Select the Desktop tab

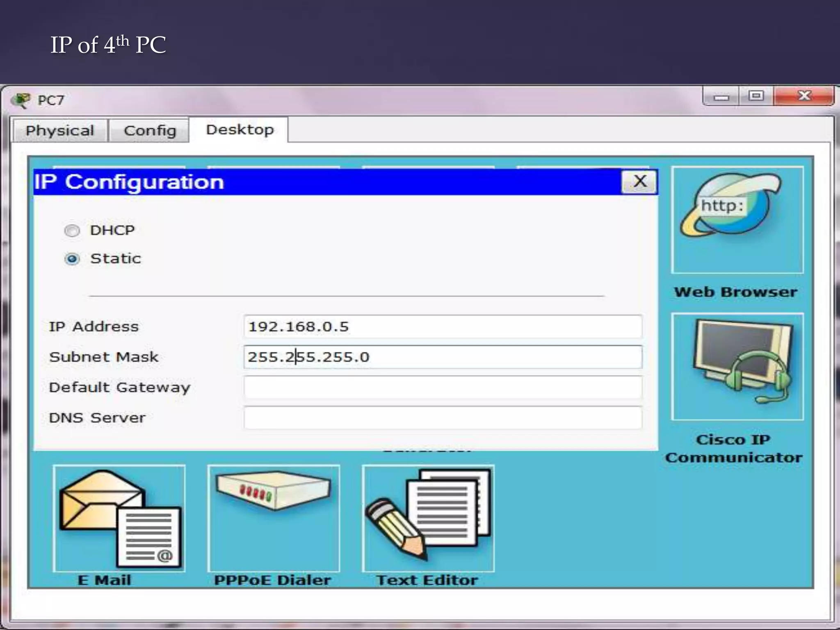point(240,130)
